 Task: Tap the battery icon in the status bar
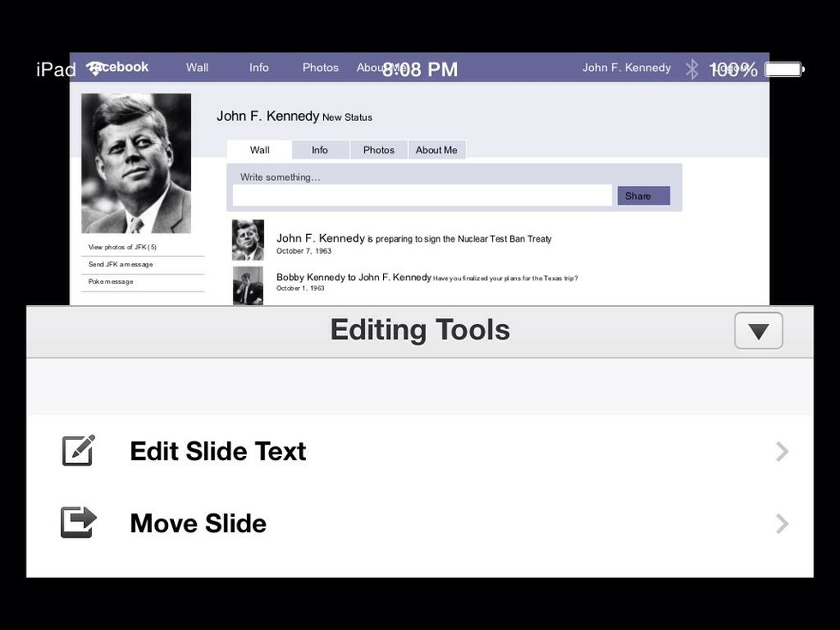tap(783, 69)
